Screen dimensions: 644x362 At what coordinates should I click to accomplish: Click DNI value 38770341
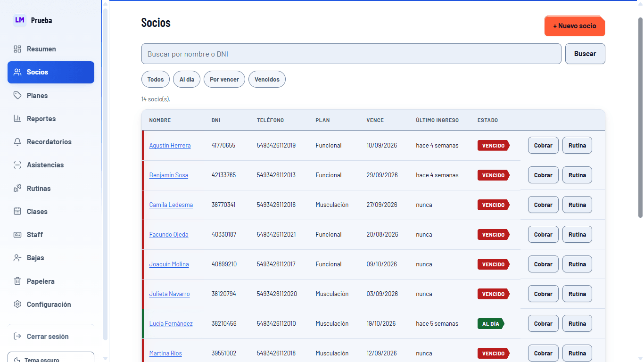pos(223,205)
